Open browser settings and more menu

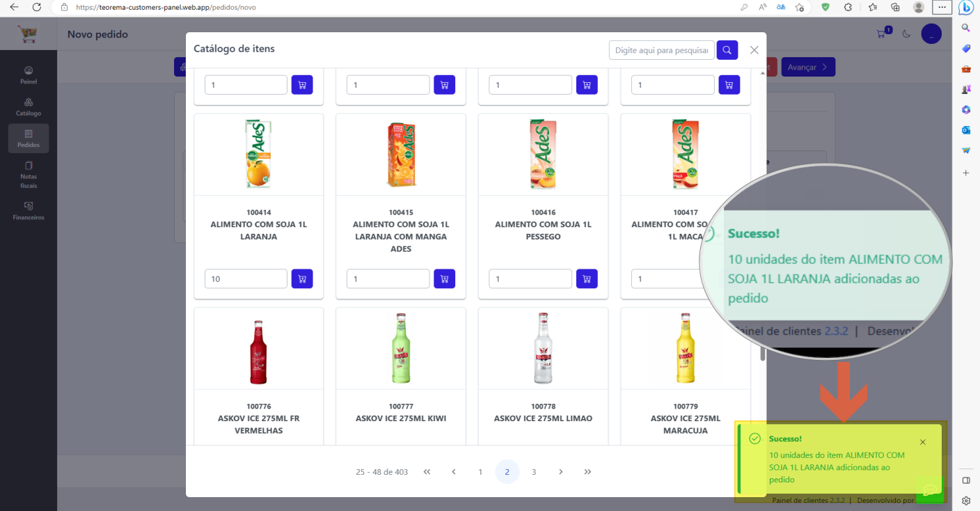(x=942, y=7)
